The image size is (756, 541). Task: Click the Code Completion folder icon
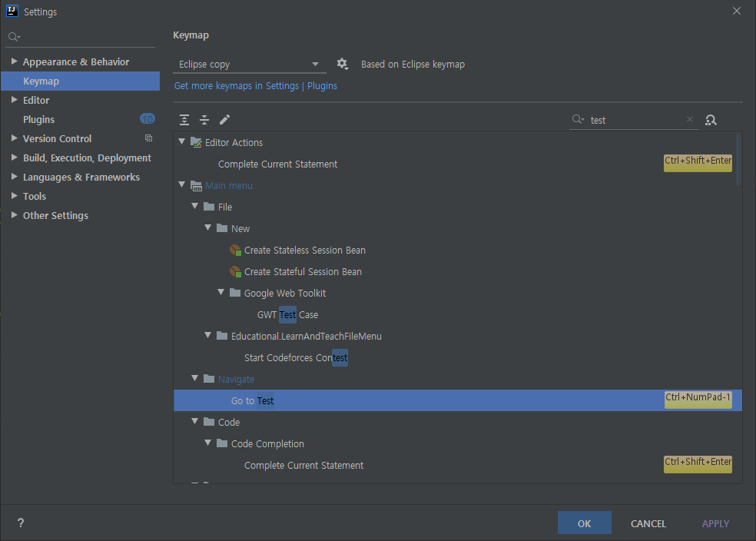[x=222, y=443]
